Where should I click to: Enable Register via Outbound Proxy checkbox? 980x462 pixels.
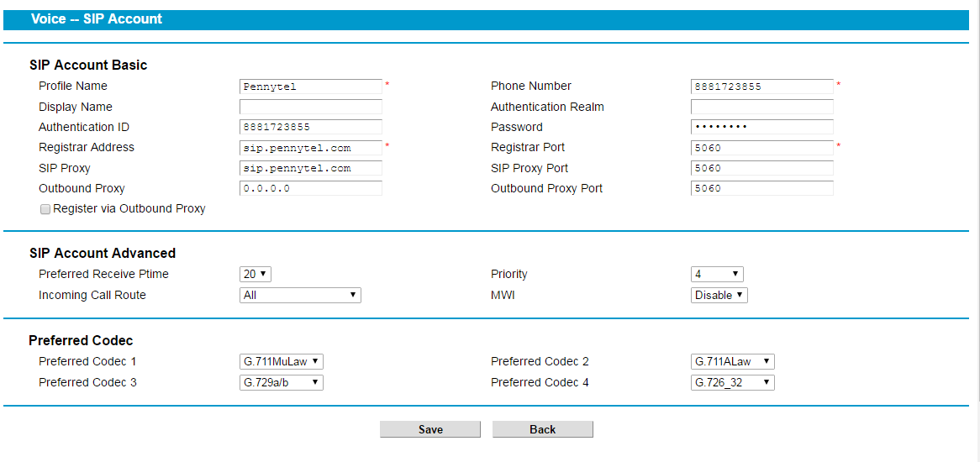(x=45, y=210)
